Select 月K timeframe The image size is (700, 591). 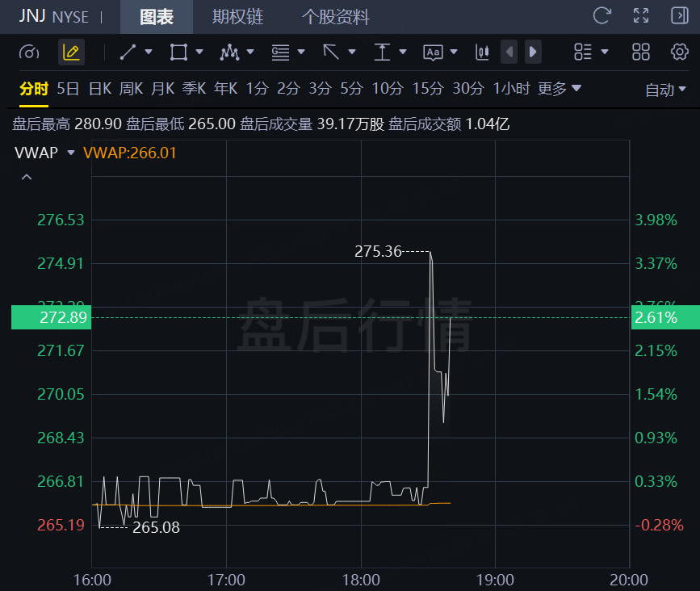[x=162, y=89]
